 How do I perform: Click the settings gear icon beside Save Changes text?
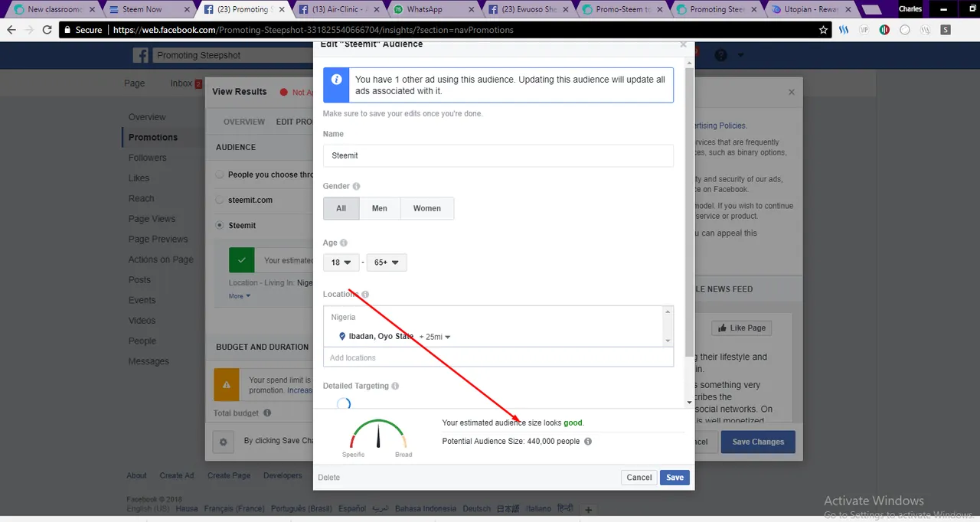(x=224, y=442)
